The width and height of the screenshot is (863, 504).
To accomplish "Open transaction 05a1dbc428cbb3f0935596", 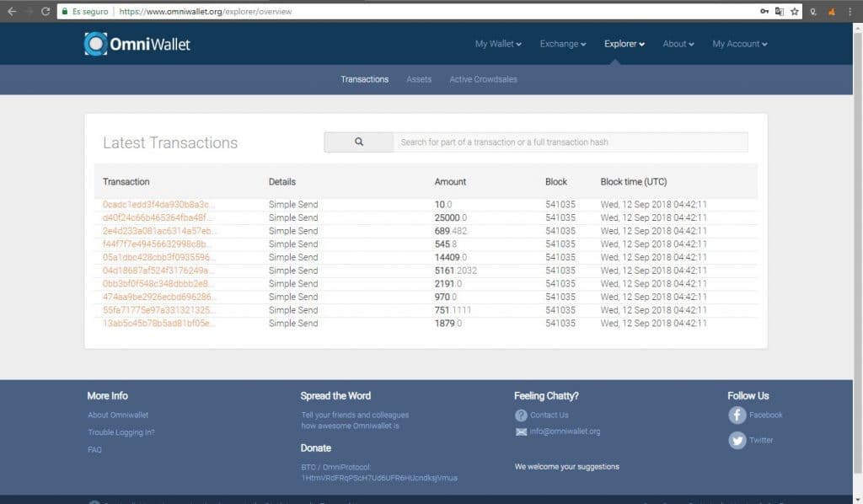I will (x=159, y=257).
